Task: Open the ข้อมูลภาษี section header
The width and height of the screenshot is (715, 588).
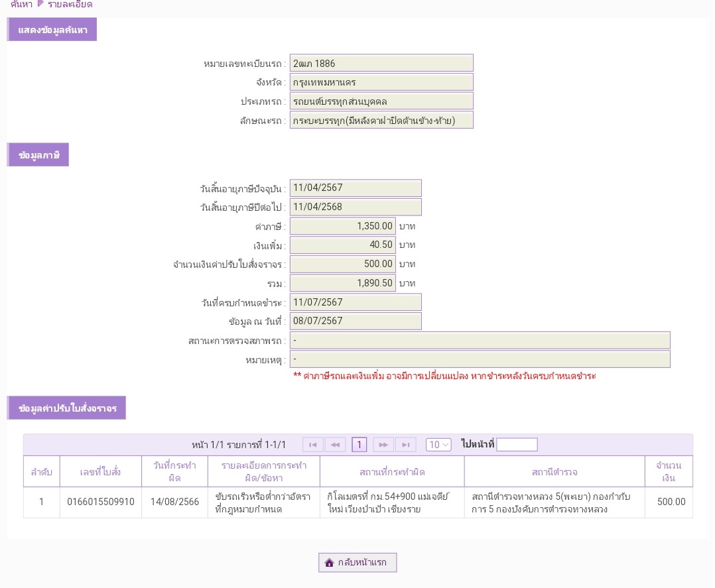Action: click(x=38, y=155)
